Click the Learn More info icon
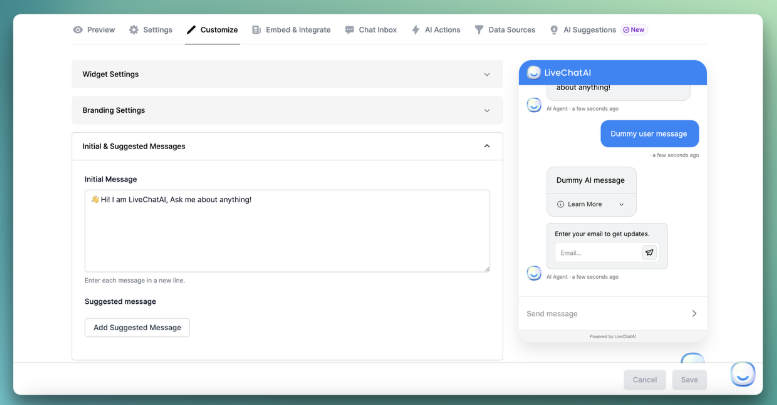The image size is (777, 405). point(560,204)
